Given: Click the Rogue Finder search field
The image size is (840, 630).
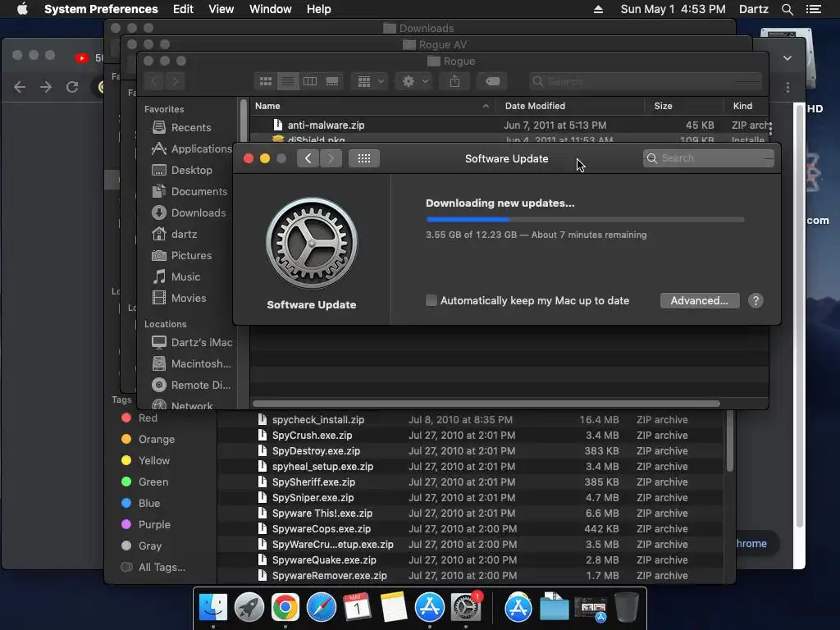Looking at the screenshot, I should click(x=646, y=81).
